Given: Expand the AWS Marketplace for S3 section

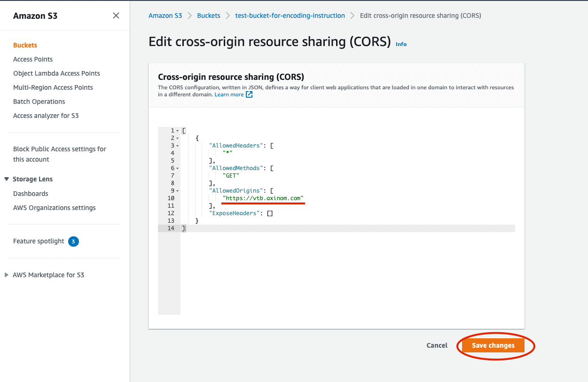Looking at the screenshot, I should pyautogui.click(x=7, y=275).
